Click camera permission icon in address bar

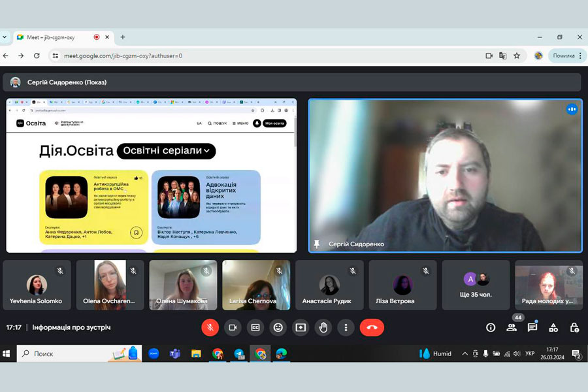pyautogui.click(x=489, y=56)
